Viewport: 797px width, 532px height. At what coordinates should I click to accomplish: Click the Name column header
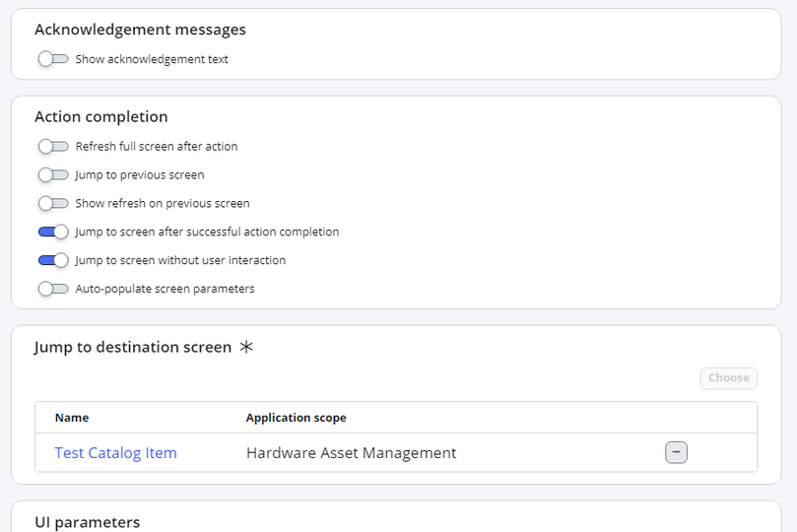(72, 418)
